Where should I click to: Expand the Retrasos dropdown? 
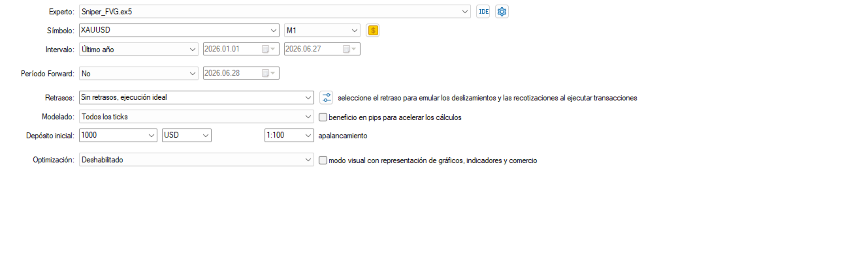(x=308, y=98)
